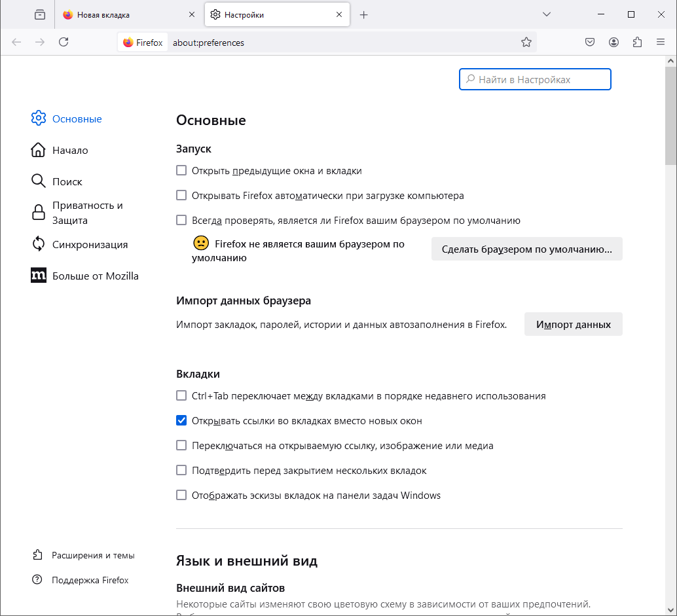Viewport: 677px width, 616px height.
Task: Enable "Открыть предыдущие окна и вкладки" checkbox
Action: tap(182, 171)
